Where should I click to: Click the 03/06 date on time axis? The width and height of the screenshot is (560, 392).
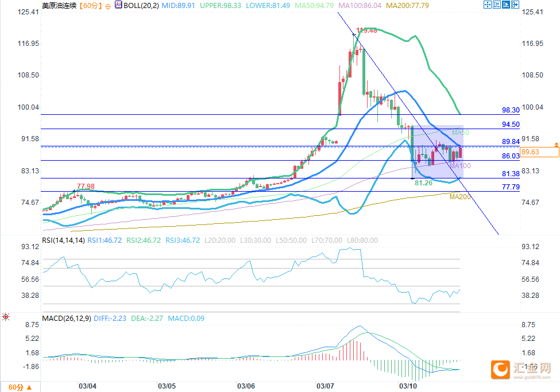246,386
